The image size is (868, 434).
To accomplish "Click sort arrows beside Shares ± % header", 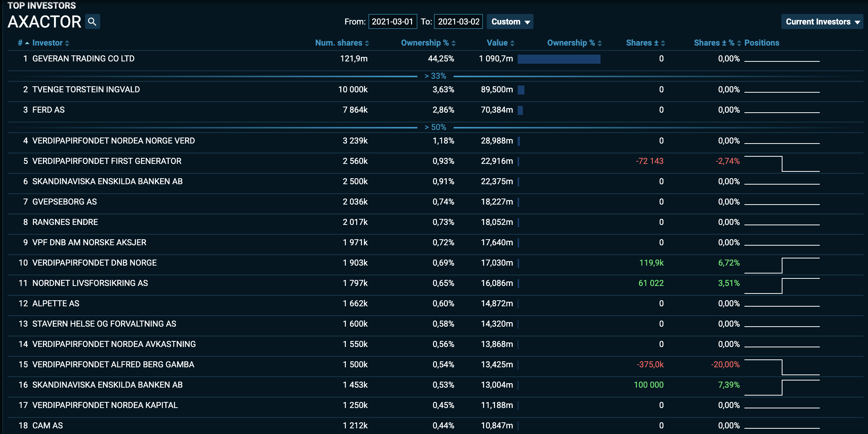I will click(739, 43).
